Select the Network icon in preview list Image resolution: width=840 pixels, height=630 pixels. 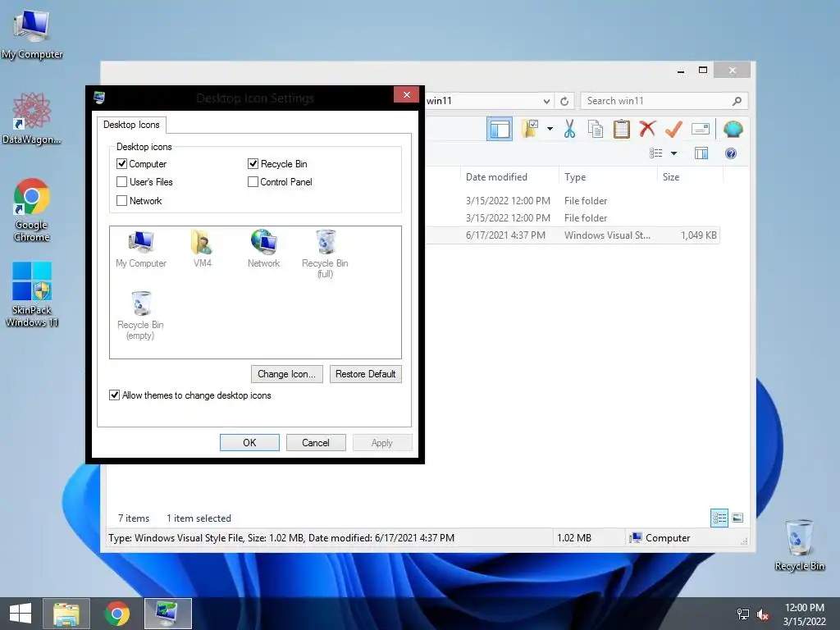pyautogui.click(x=263, y=249)
